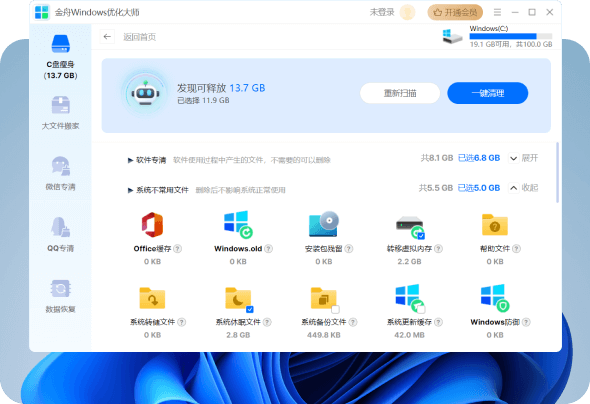Viewport: 590px width, 404px height.
Task: Open 微信专清 cleaning tool
Action: [x=60, y=173]
